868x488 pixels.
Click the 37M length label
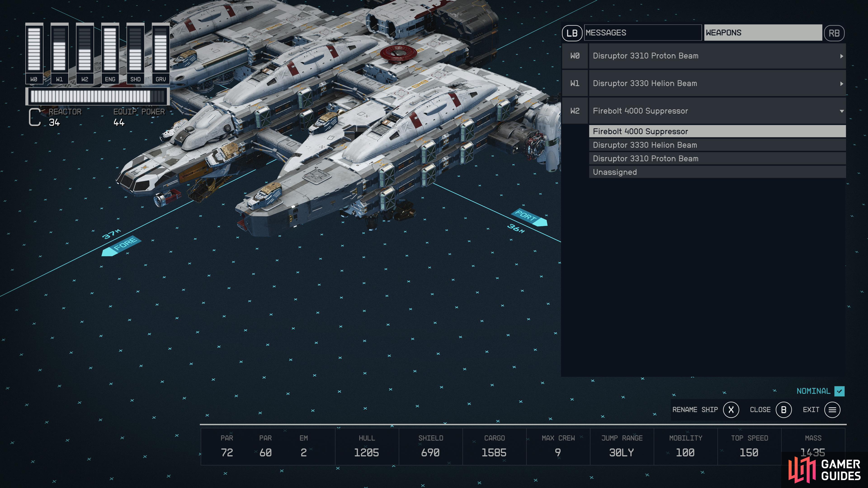tap(111, 234)
